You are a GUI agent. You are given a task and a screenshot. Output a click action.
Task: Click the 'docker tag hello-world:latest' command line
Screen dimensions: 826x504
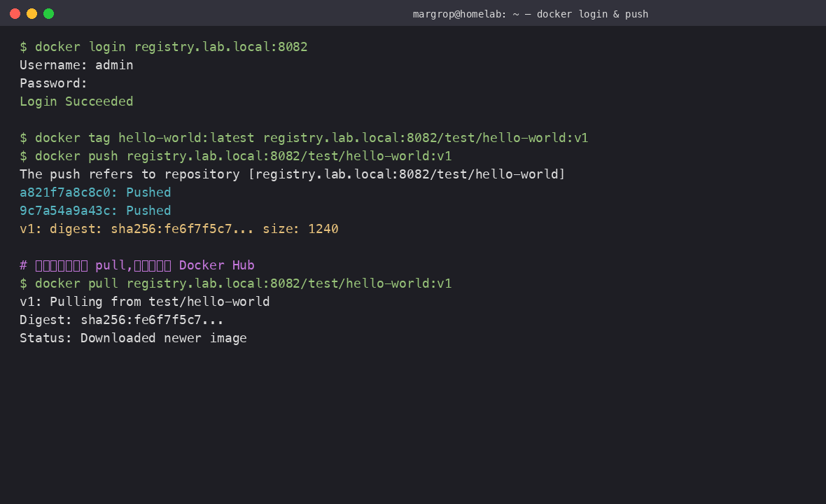coord(304,138)
